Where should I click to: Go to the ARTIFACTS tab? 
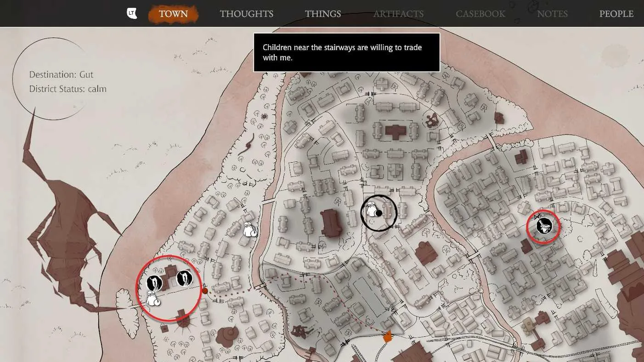(398, 14)
